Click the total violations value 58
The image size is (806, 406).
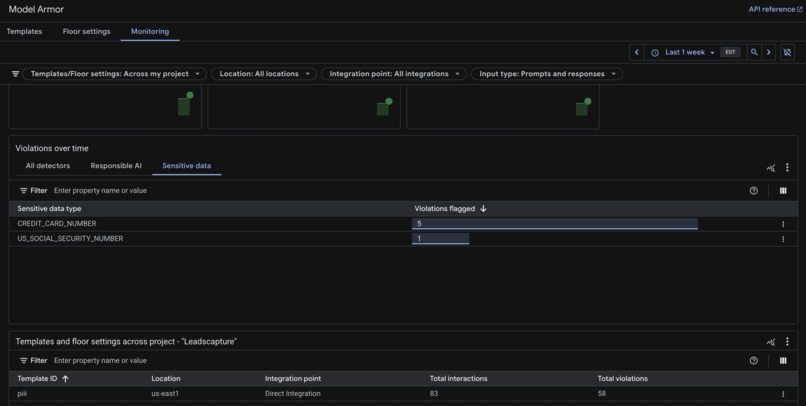tap(601, 394)
